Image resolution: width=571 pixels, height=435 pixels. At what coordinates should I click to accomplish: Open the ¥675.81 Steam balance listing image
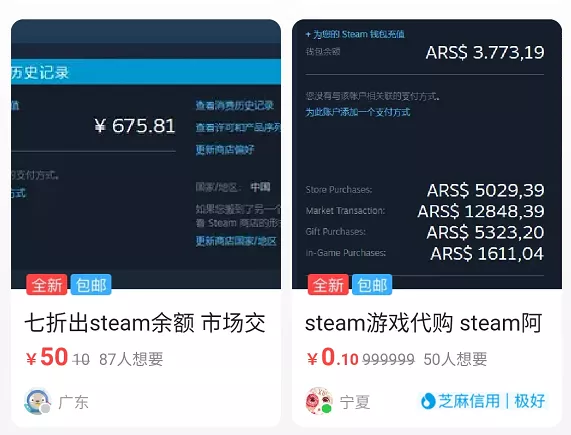coord(146,154)
